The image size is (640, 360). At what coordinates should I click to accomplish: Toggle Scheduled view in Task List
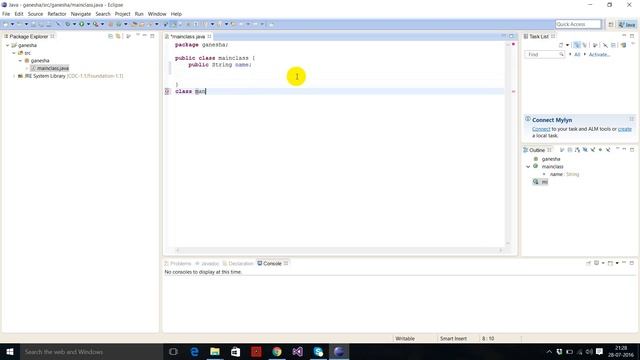pos(584,45)
